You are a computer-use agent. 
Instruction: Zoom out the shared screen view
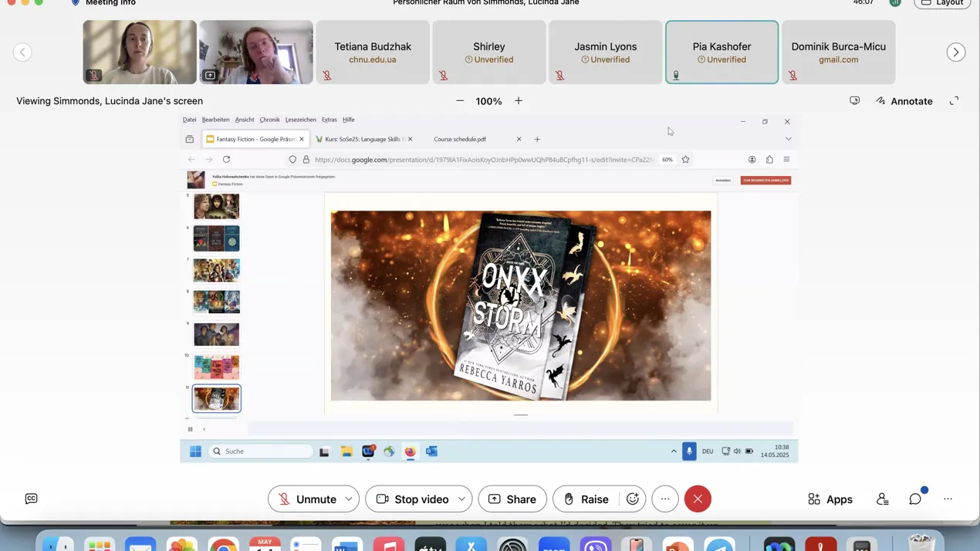460,101
